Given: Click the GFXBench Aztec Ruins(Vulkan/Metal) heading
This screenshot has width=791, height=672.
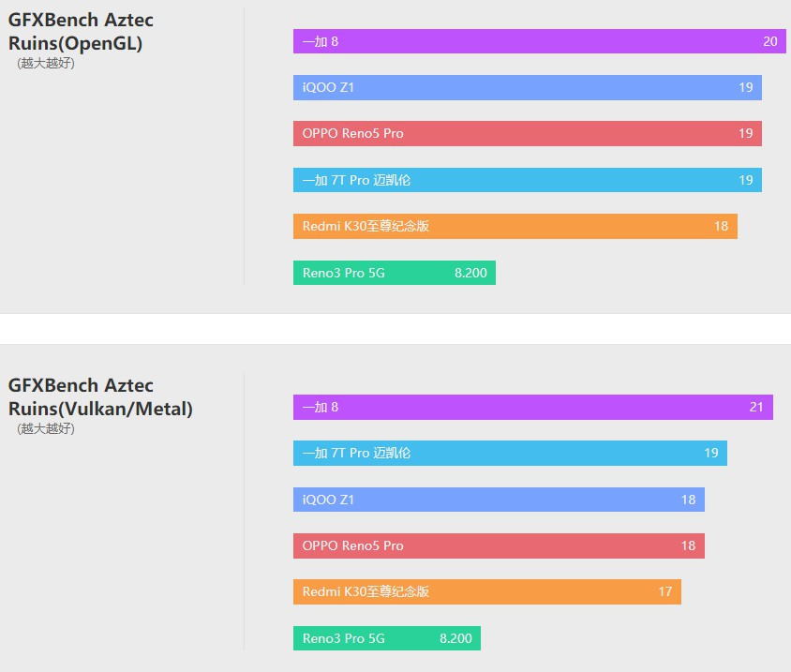Looking at the screenshot, I should point(100,396).
